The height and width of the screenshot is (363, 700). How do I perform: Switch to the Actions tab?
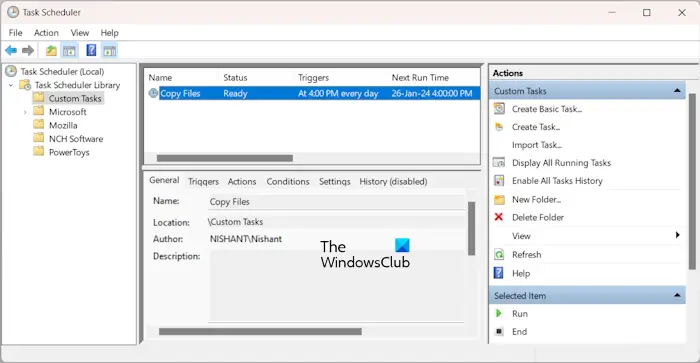point(242,181)
